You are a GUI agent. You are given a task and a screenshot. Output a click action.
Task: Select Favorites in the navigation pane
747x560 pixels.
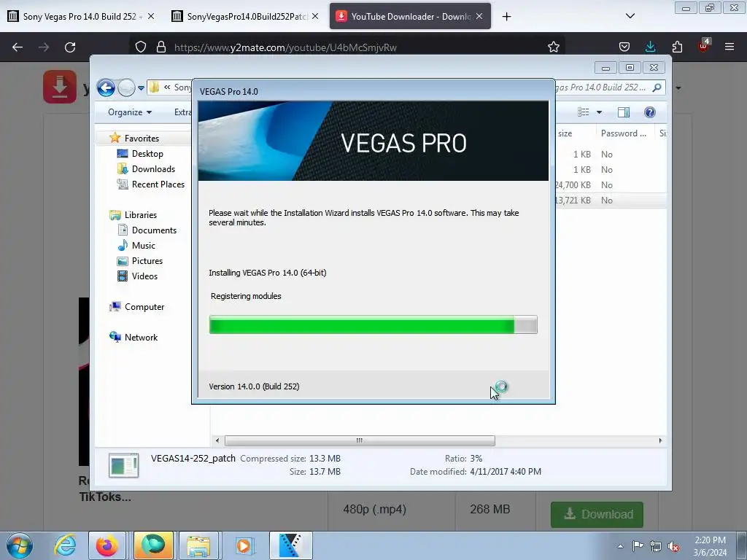point(142,138)
